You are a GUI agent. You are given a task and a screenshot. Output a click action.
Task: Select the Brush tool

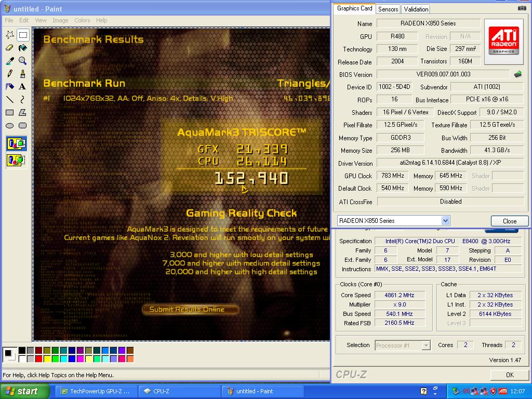point(23,74)
